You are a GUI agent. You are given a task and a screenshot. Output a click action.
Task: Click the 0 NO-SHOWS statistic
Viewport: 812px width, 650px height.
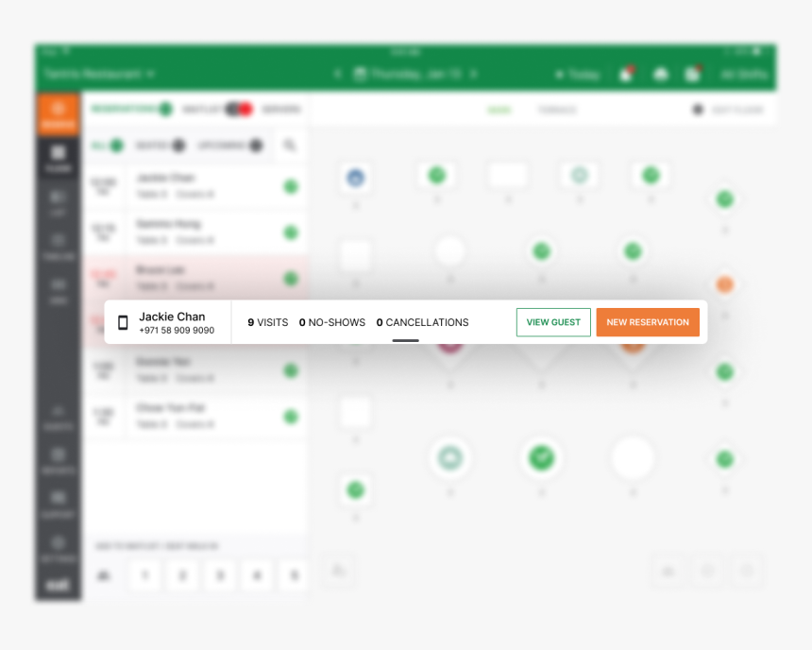332,322
